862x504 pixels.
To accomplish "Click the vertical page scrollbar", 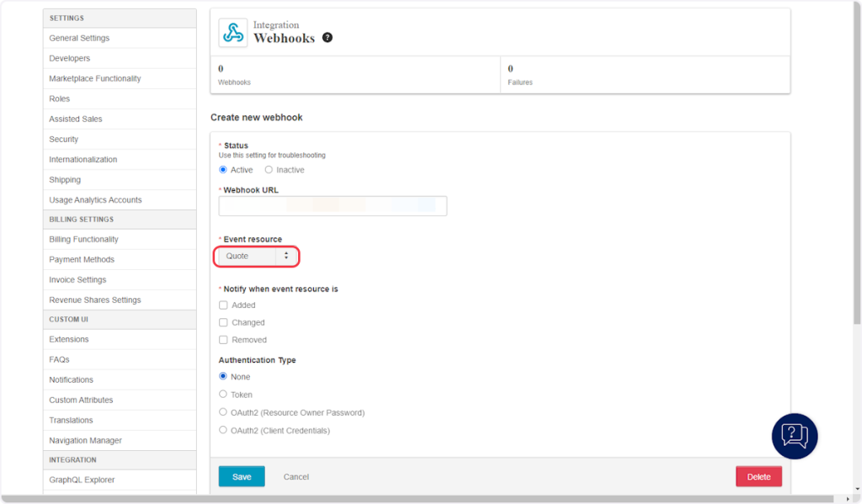I will 857,168.
